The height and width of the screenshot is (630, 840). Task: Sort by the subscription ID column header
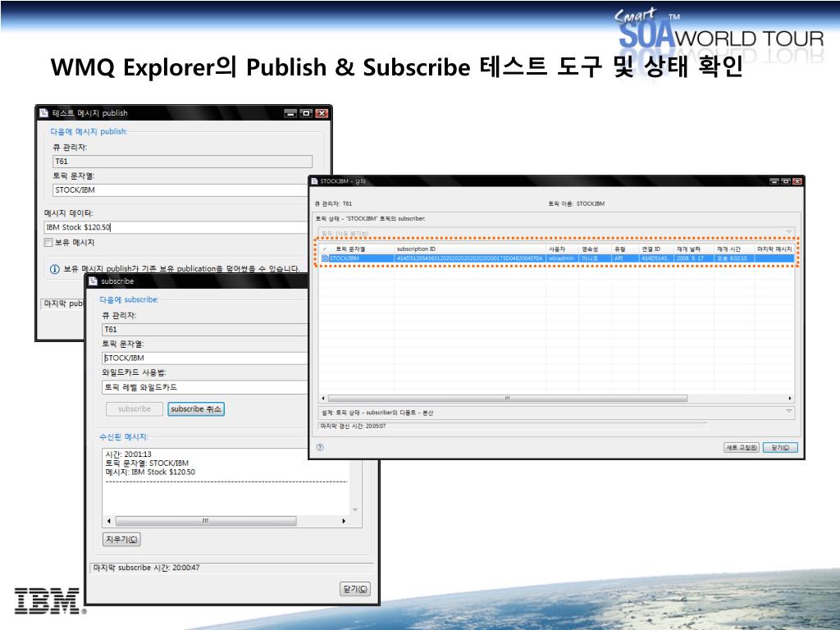416,249
